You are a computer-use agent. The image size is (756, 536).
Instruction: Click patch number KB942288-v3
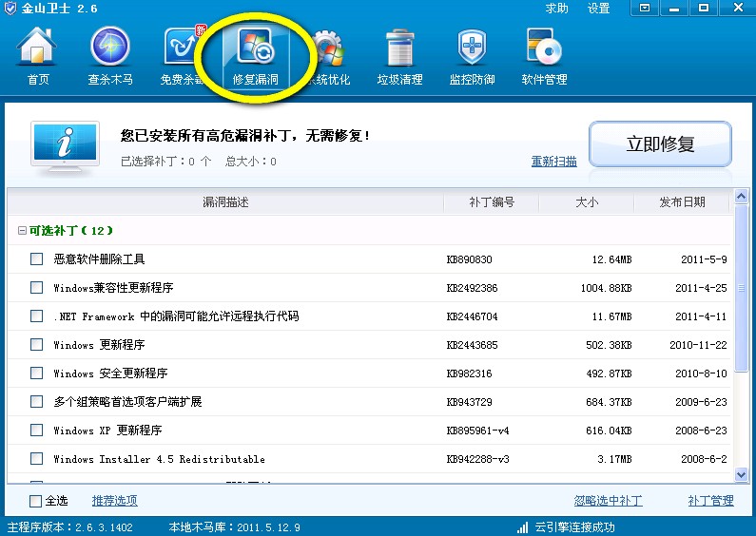point(477,459)
